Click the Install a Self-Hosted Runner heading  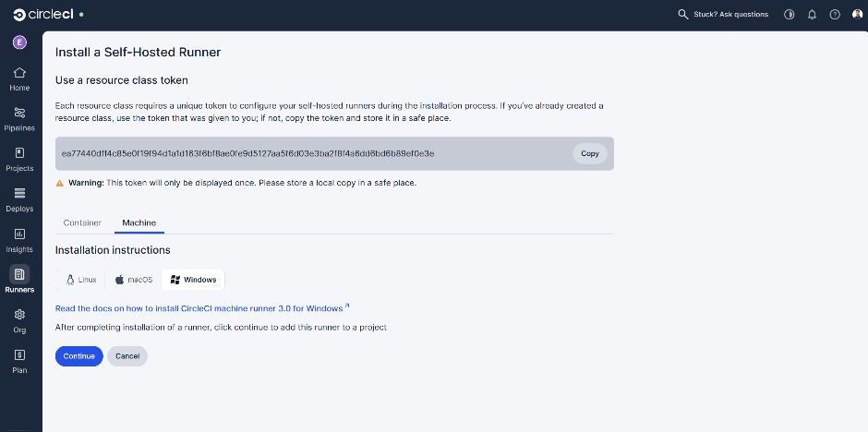(x=138, y=53)
